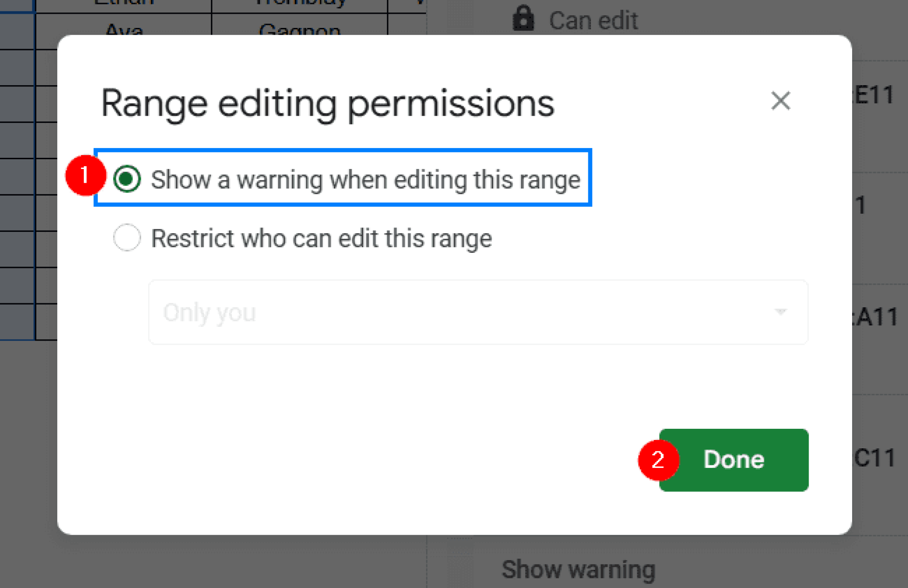908x588 pixels.
Task: Click the Show warning text label
Action: click(x=577, y=569)
